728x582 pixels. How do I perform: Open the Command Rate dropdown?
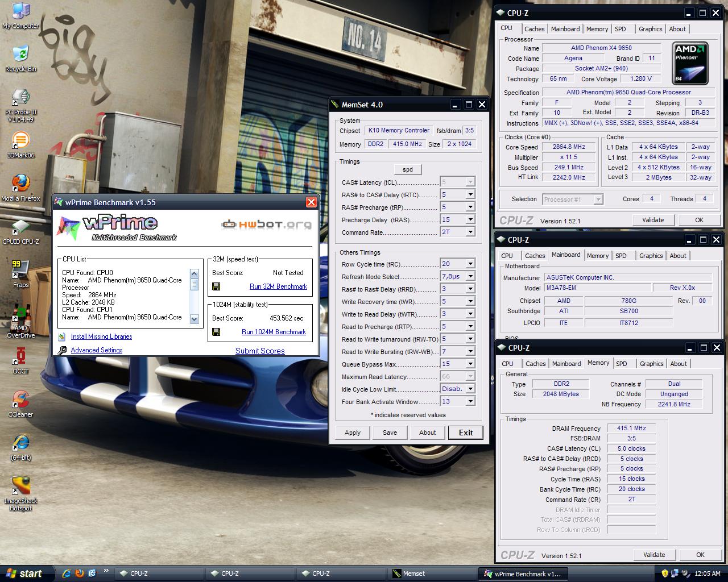coord(470,232)
